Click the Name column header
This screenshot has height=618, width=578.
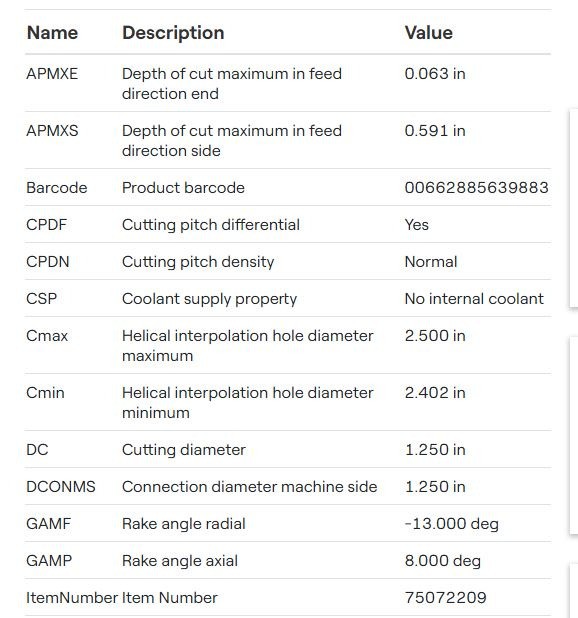(x=52, y=33)
